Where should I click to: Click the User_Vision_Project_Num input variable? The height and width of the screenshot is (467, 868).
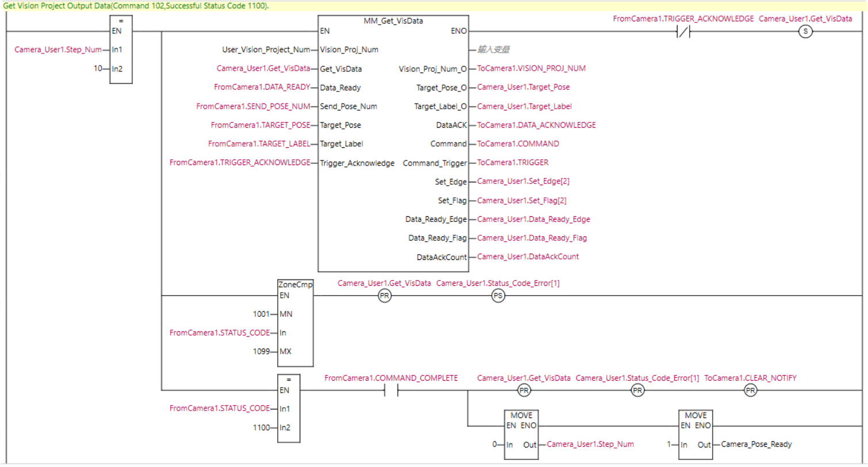click(x=266, y=49)
